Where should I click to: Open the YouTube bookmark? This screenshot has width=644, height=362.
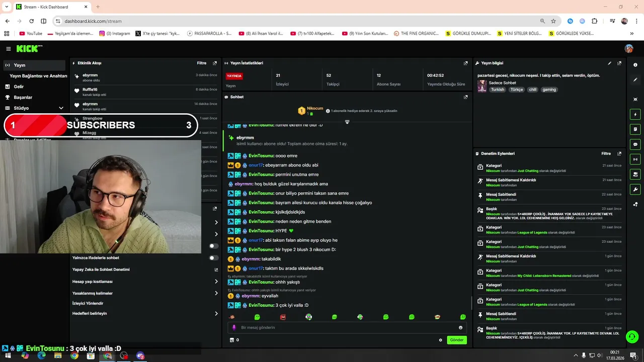click(x=31, y=34)
